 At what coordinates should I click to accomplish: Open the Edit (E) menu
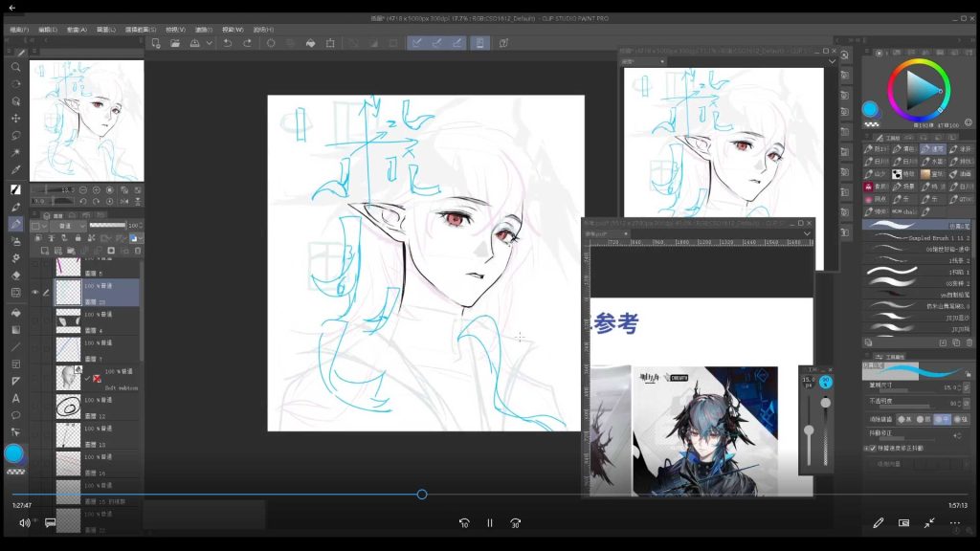pos(48,30)
